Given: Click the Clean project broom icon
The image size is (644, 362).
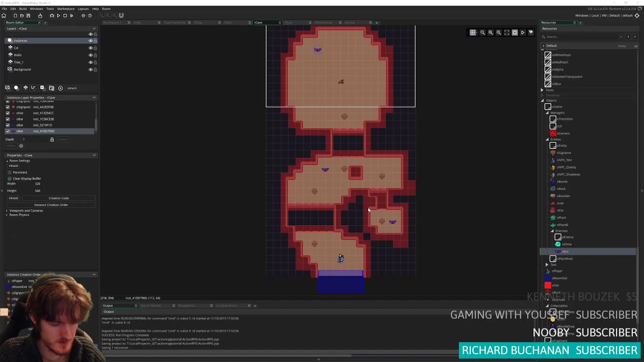Looking at the screenshot, I should 71,16.
